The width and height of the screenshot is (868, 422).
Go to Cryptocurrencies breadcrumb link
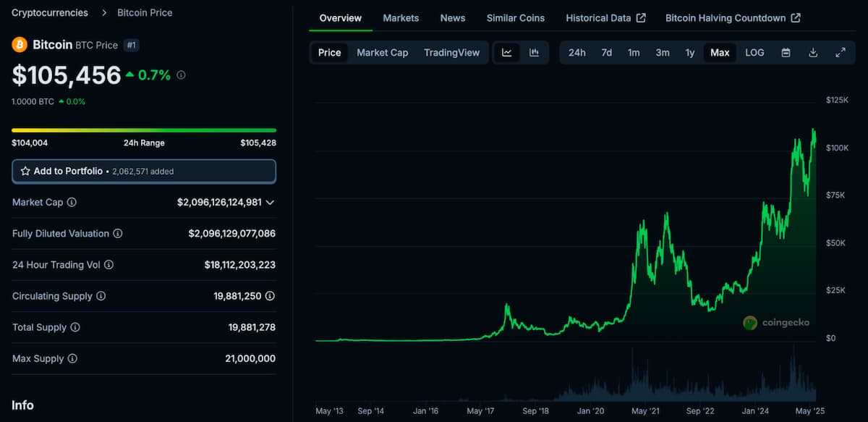[50, 12]
